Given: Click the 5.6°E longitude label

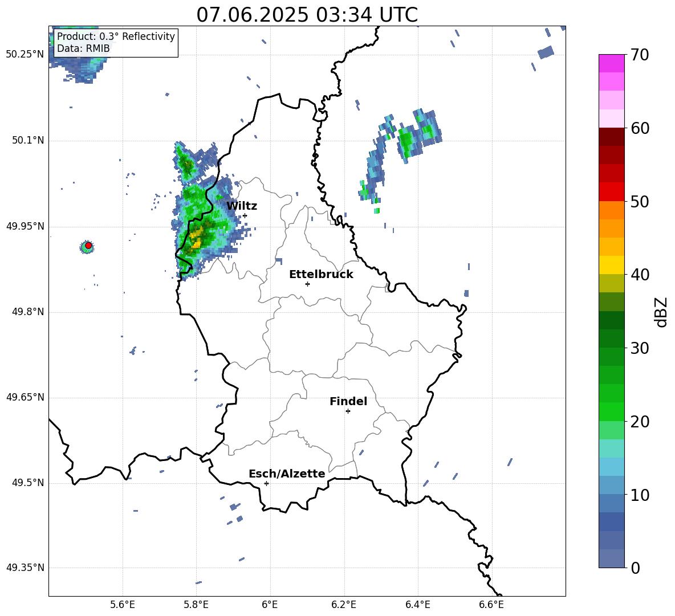Looking at the screenshot, I should [x=123, y=605].
